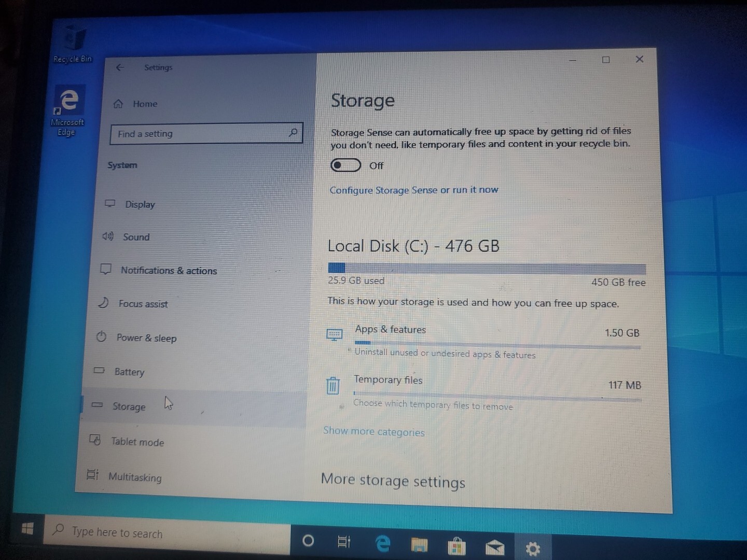Viewport: 747px width, 560px height.
Task: Click the 450 GB free text
Action: point(618,283)
